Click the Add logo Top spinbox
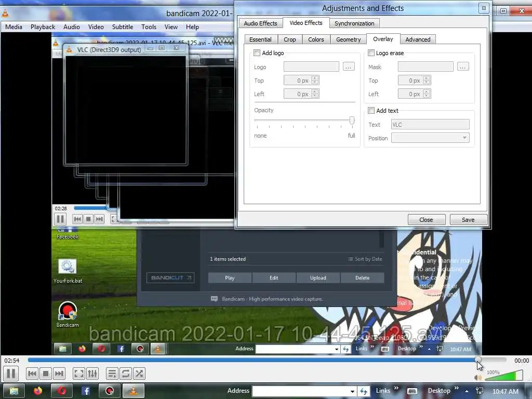The height and width of the screenshot is (399, 532). (301, 80)
